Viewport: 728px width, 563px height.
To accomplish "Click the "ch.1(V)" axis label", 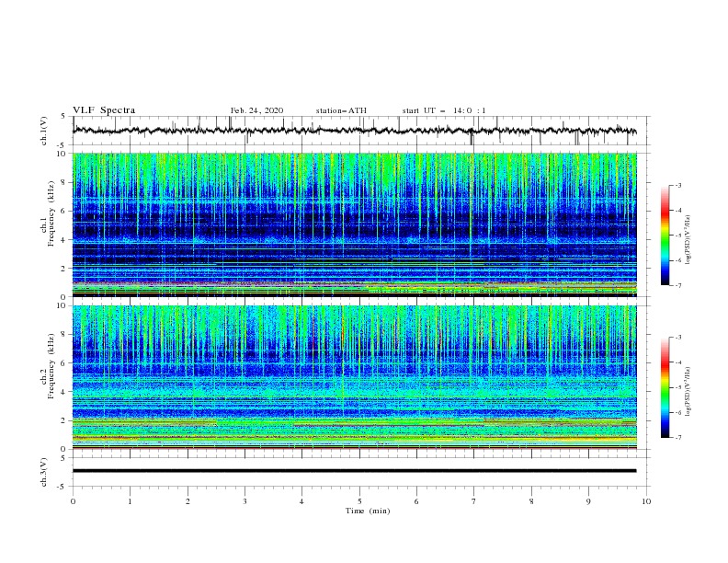I will point(44,131).
